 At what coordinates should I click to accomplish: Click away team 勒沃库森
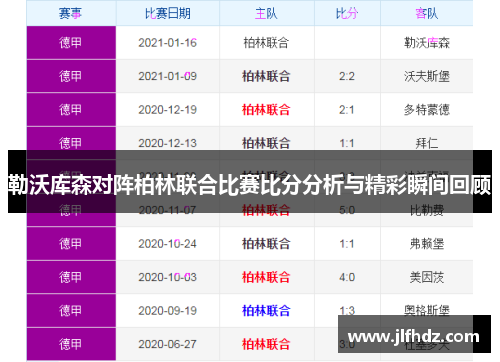(427, 43)
